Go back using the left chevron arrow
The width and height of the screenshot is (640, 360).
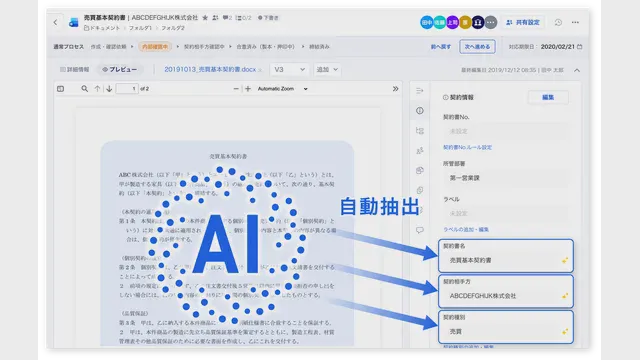56,22
